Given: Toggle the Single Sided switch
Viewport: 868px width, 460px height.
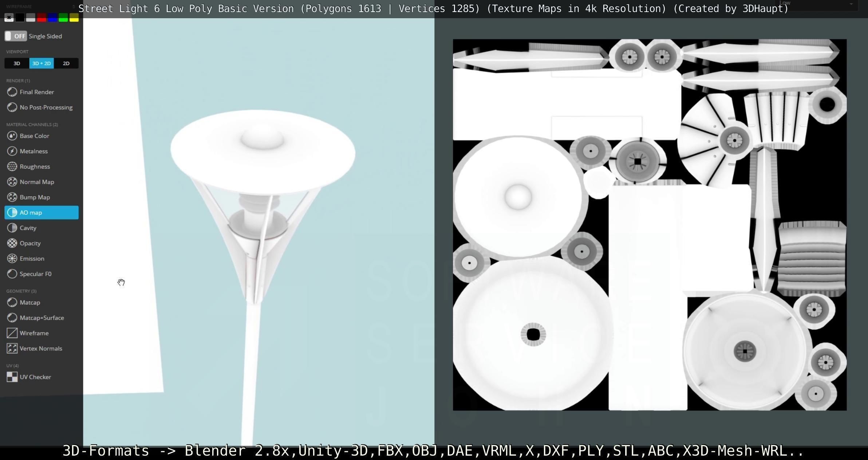Looking at the screenshot, I should 16,36.
